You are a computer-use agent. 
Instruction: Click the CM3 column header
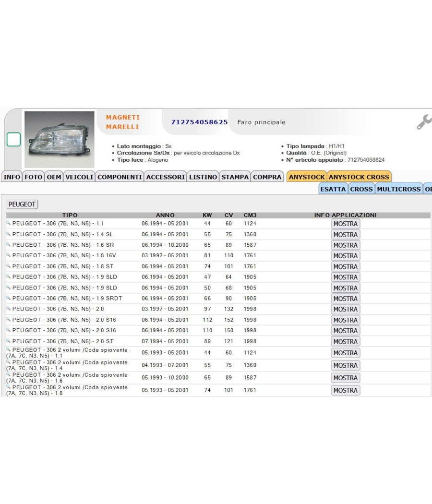[x=250, y=215]
